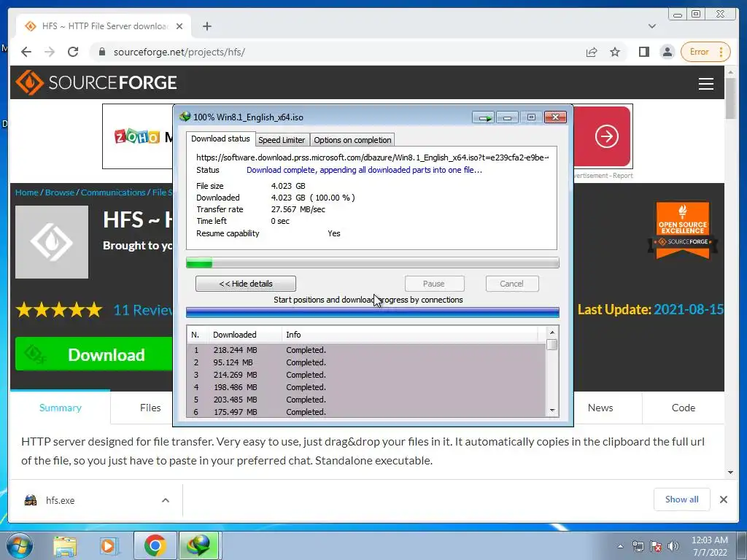
Task: Open the Chrome profile avatar
Action: click(667, 52)
